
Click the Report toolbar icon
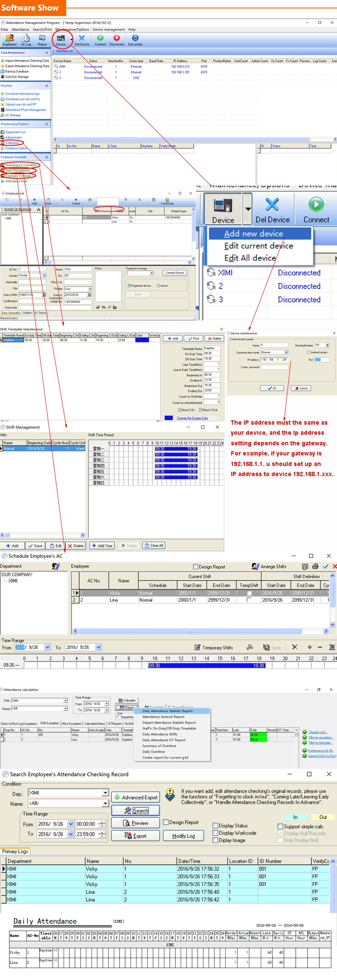[43, 38]
